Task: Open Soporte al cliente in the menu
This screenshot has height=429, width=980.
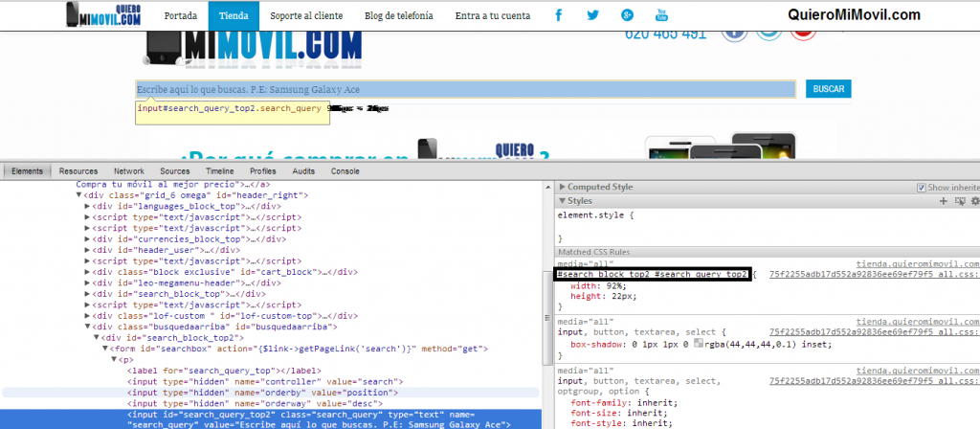Action: (306, 15)
